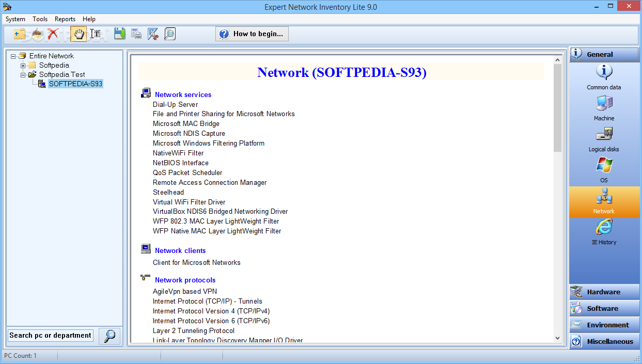This screenshot has height=364, width=642.
Task: Open the Machine section
Action: (x=604, y=108)
